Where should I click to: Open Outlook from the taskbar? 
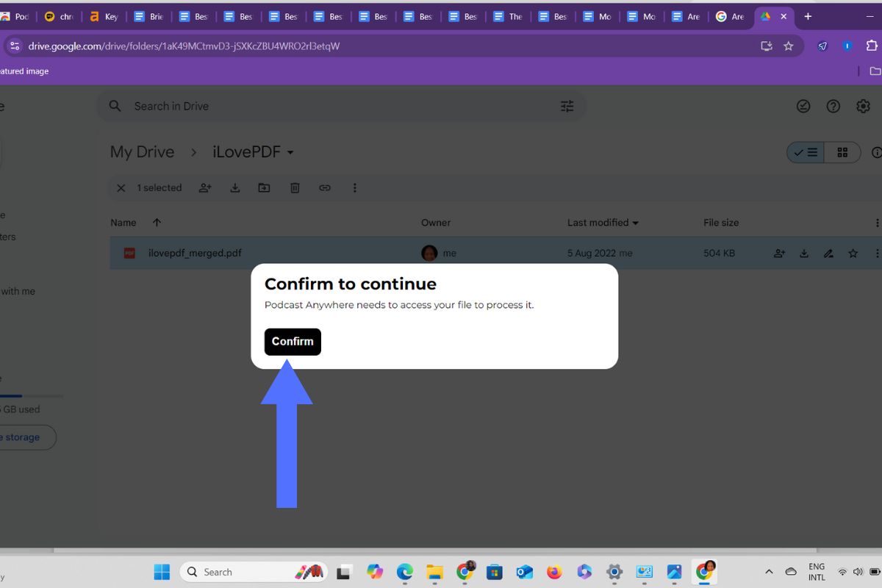tap(524, 572)
